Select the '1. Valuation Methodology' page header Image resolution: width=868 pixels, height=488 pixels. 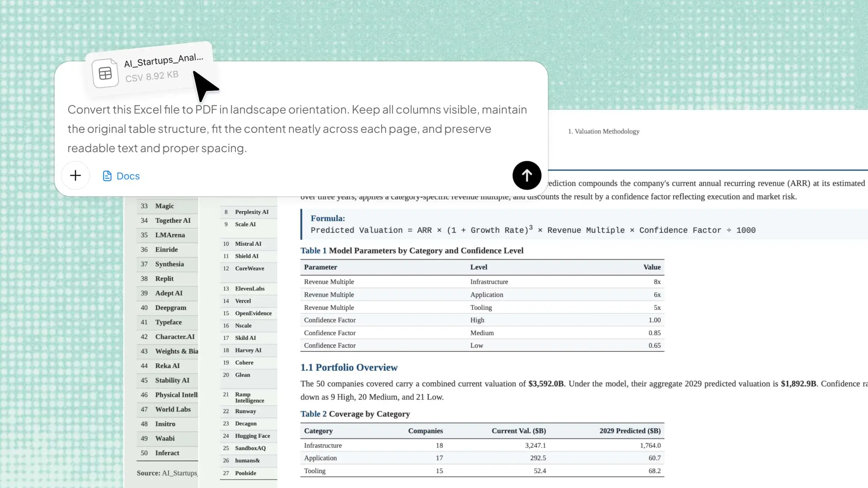(604, 131)
